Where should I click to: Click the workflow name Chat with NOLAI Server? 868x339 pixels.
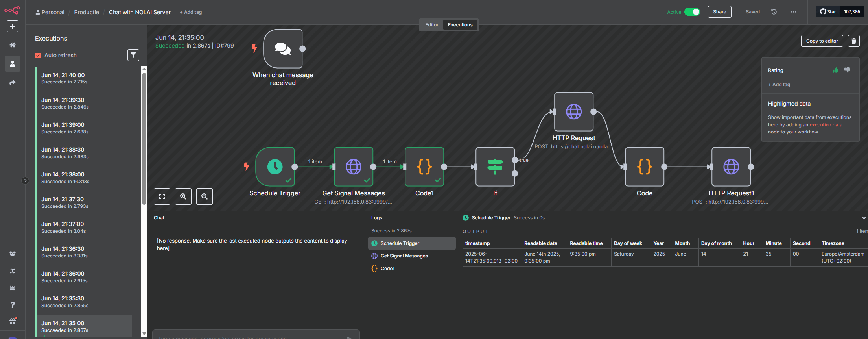click(140, 12)
